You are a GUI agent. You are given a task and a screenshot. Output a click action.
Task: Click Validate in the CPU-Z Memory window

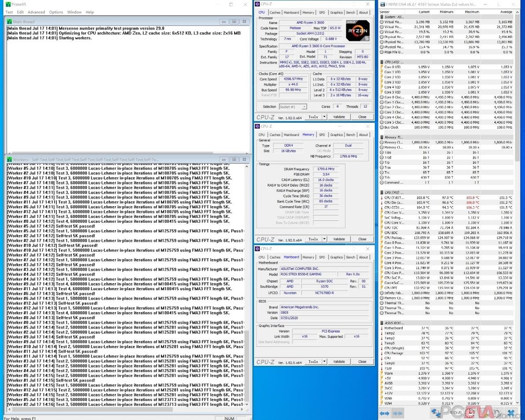pos(339,239)
